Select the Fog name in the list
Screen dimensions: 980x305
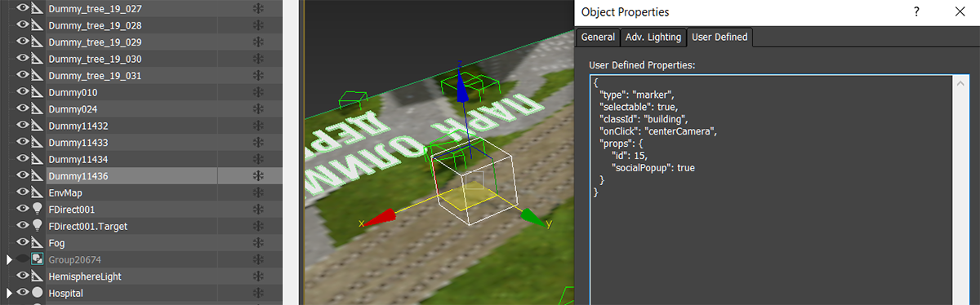pos(56,242)
